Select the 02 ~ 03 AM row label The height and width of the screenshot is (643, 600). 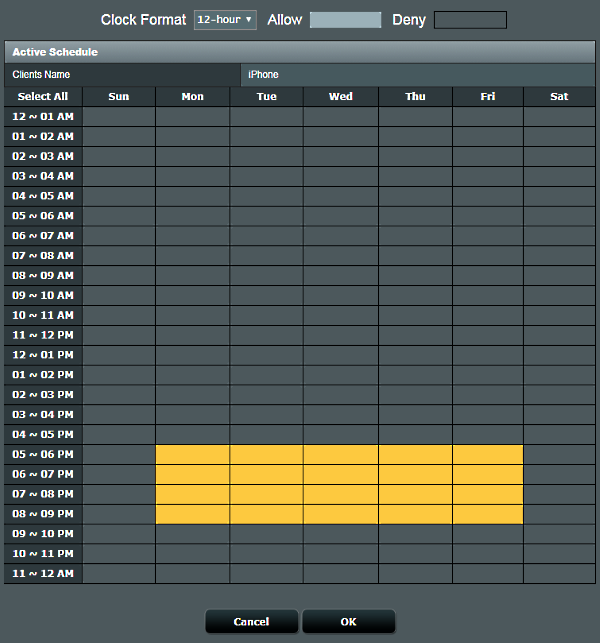coord(43,156)
